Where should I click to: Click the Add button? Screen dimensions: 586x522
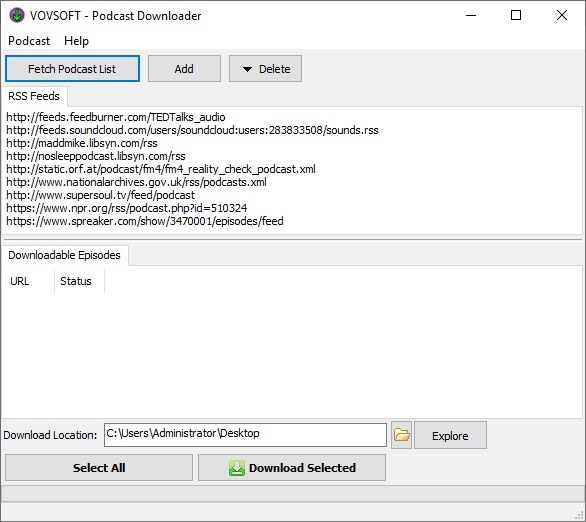(x=184, y=69)
